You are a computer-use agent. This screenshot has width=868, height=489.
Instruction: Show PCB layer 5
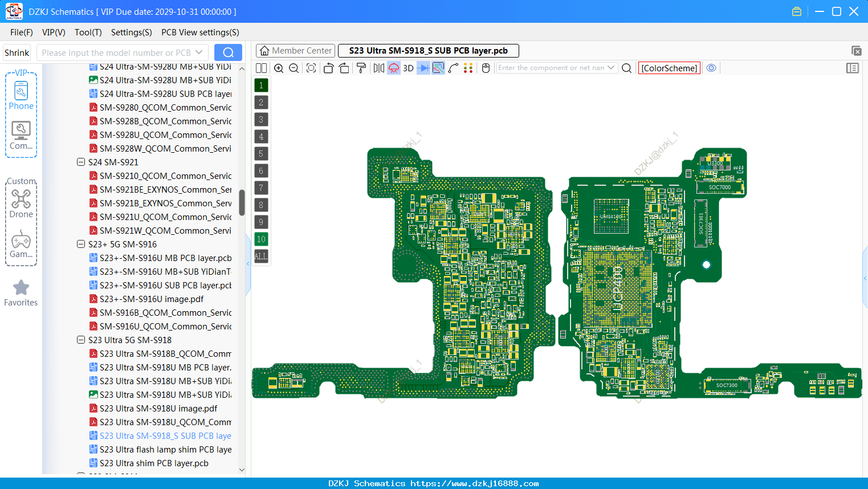point(261,153)
